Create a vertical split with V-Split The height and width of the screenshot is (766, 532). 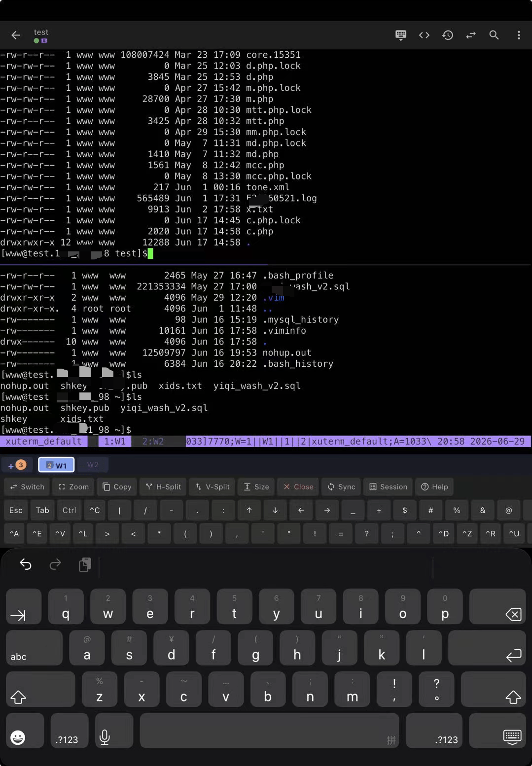[x=212, y=487]
